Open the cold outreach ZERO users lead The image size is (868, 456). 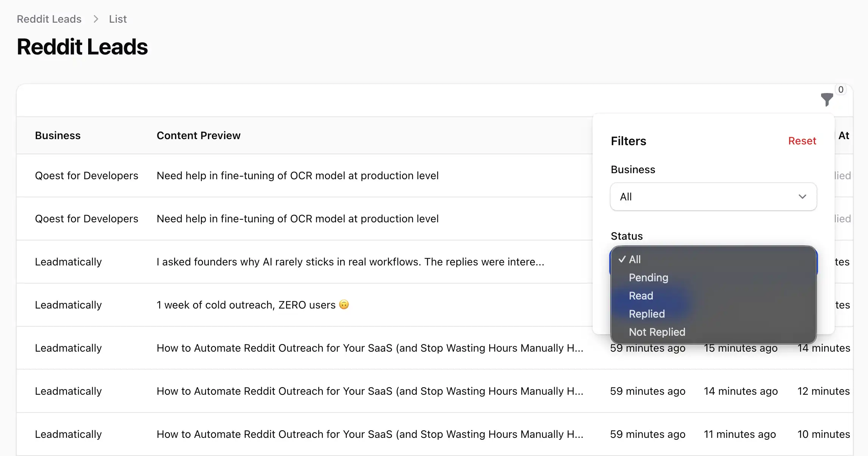tap(246, 305)
